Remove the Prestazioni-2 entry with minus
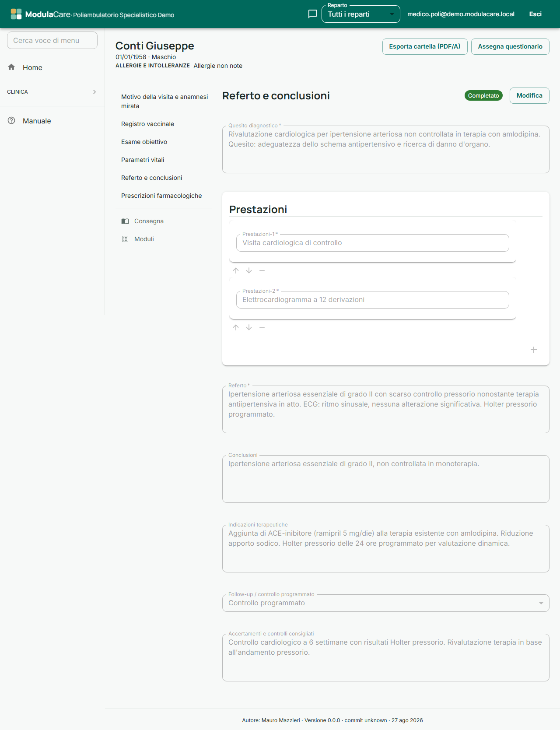Image resolution: width=560 pixels, height=730 pixels. (262, 327)
